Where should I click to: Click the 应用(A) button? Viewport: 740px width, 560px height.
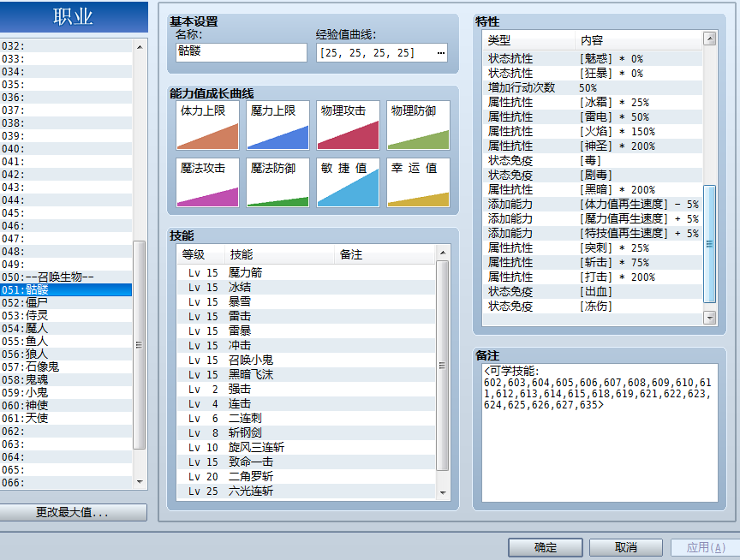click(706, 548)
